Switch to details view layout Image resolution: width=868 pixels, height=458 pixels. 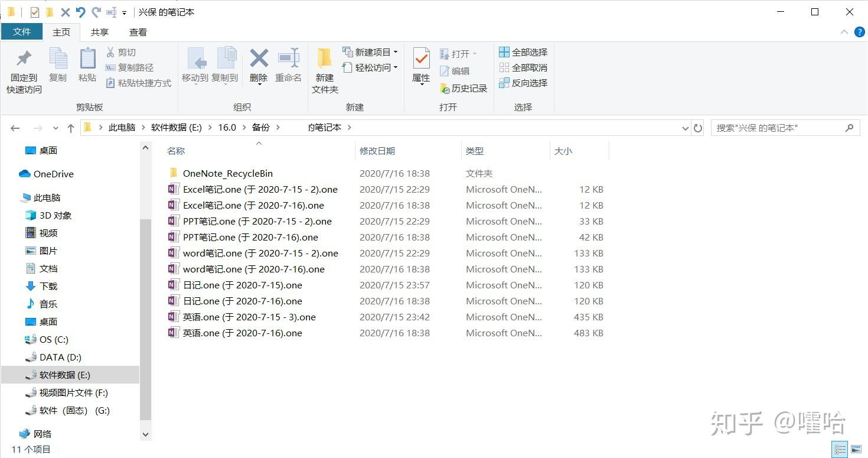[840, 449]
